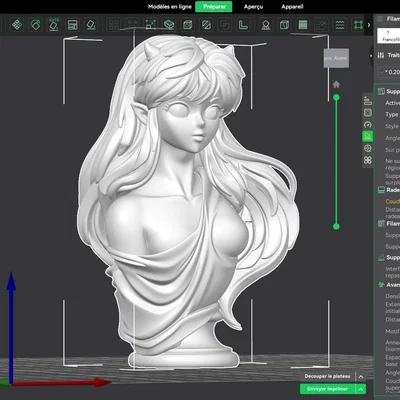Open the 0.20 process preset dropdown

click(389, 72)
